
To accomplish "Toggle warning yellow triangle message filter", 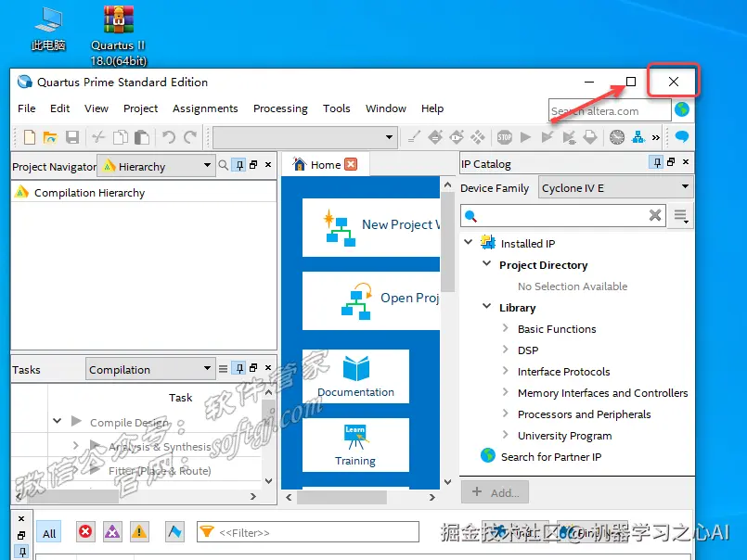I will (x=138, y=531).
